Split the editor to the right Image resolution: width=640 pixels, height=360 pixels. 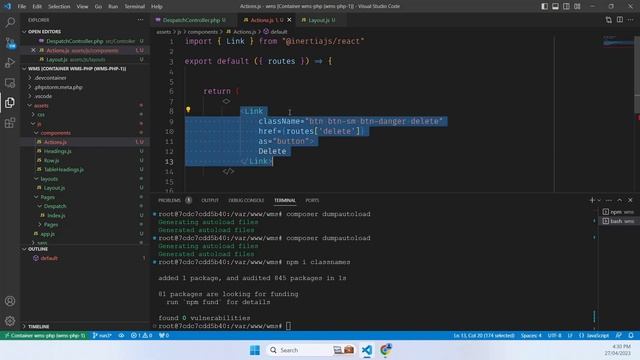click(620, 20)
